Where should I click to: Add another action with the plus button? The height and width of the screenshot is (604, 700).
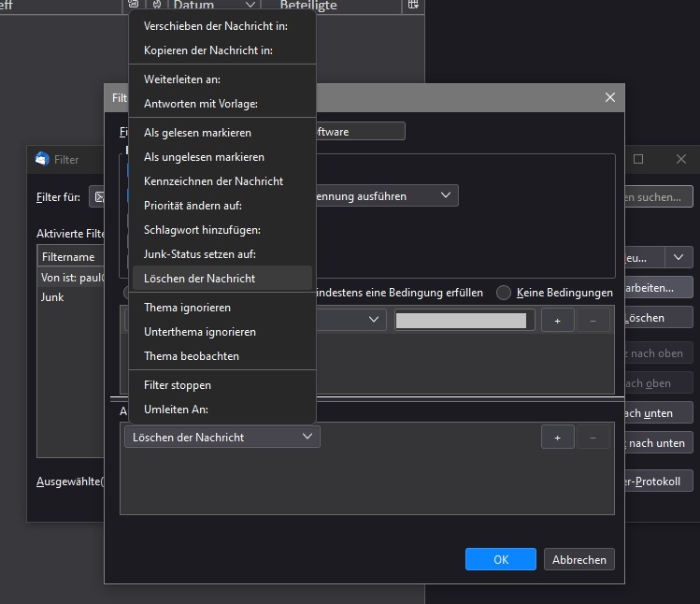[557, 437]
